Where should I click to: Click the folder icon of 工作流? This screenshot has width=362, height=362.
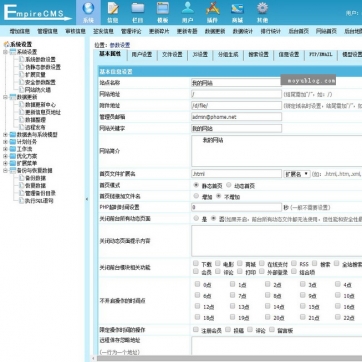click(13, 149)
